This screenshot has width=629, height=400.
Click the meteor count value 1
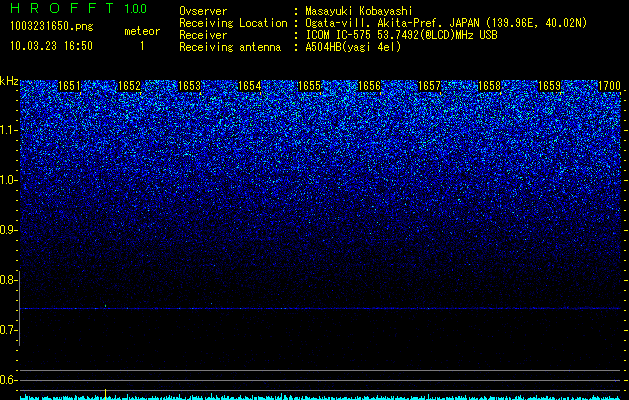click(142, 46)
